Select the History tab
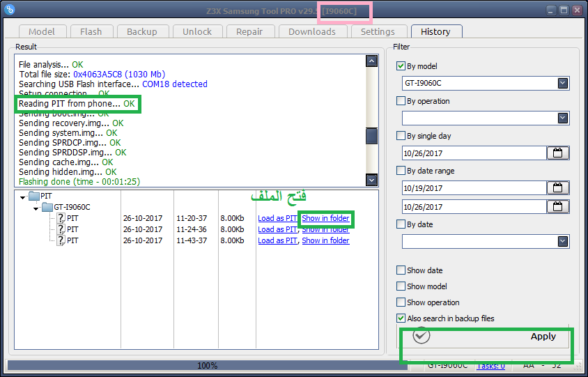Viewport: 588px width, 377px height. 435,31
